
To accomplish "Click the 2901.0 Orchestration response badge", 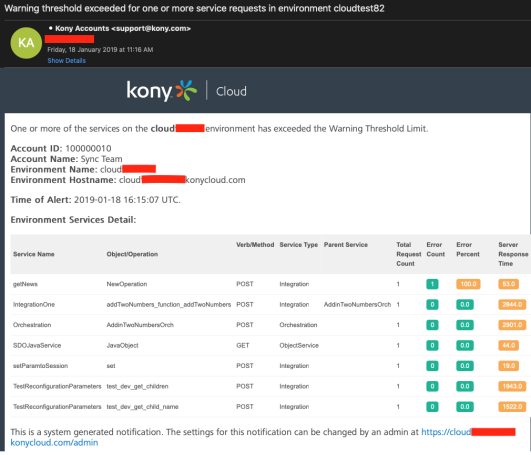I will pos(512,325).
